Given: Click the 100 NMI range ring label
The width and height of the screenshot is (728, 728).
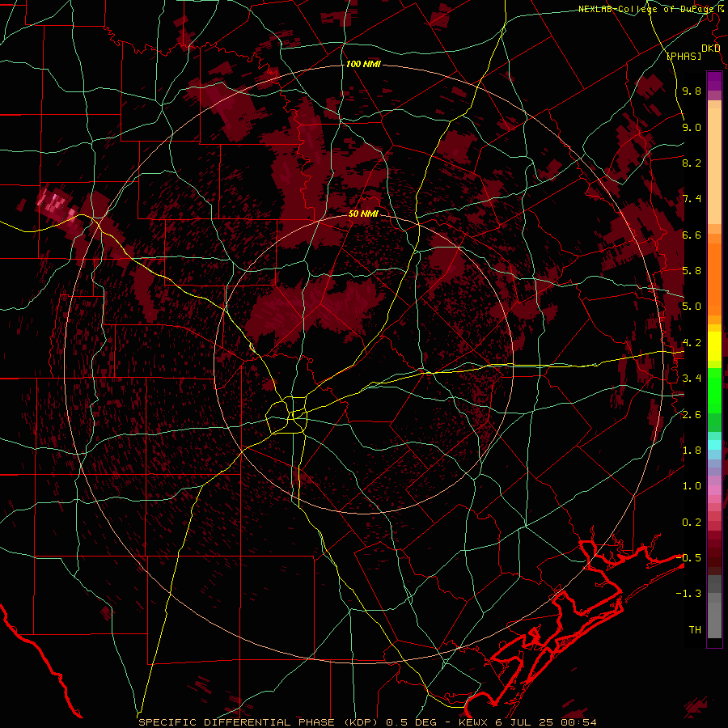Looking at the screenshot, I should [363, 64].
